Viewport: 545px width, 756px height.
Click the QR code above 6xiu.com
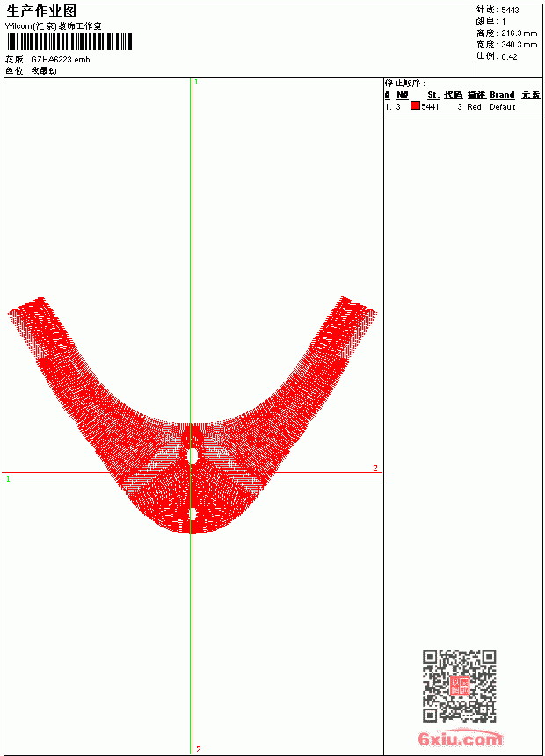(x=460, y=686)
